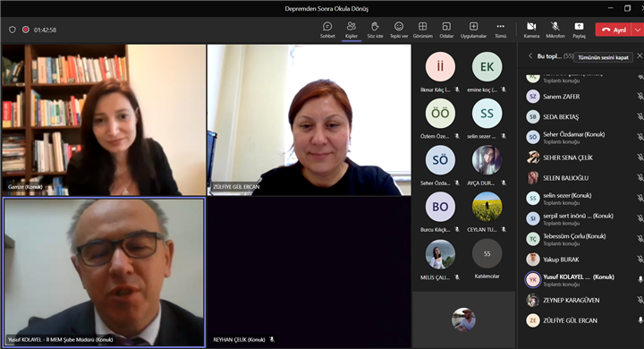Leave meeting with Ayrıl button
This screenshot has width=644, height=349.
[614, 30]
